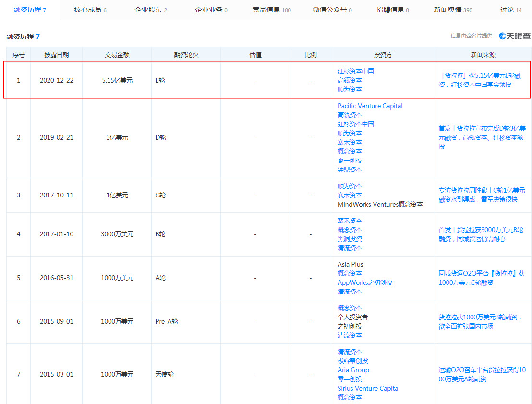532x404 pixels.
Task: Select the 讨论 tab
Action: [x=511, y=10]
